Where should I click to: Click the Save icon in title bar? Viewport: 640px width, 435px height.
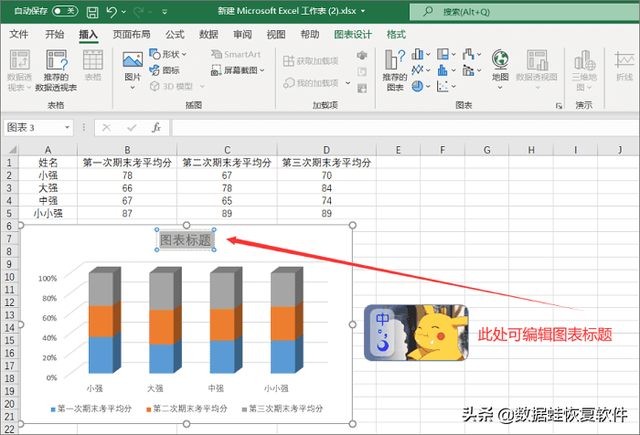tap(92, 12)
